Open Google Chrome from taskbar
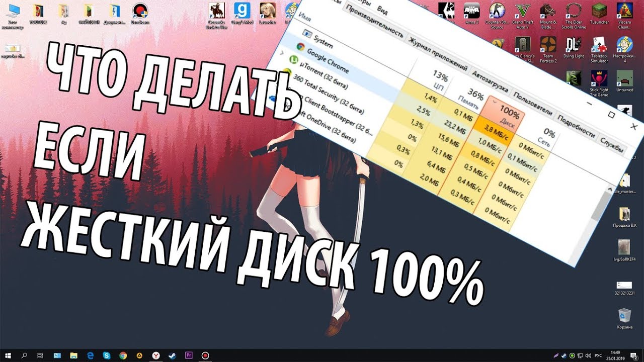Screen dimensions: 644x362 point(123,355)
